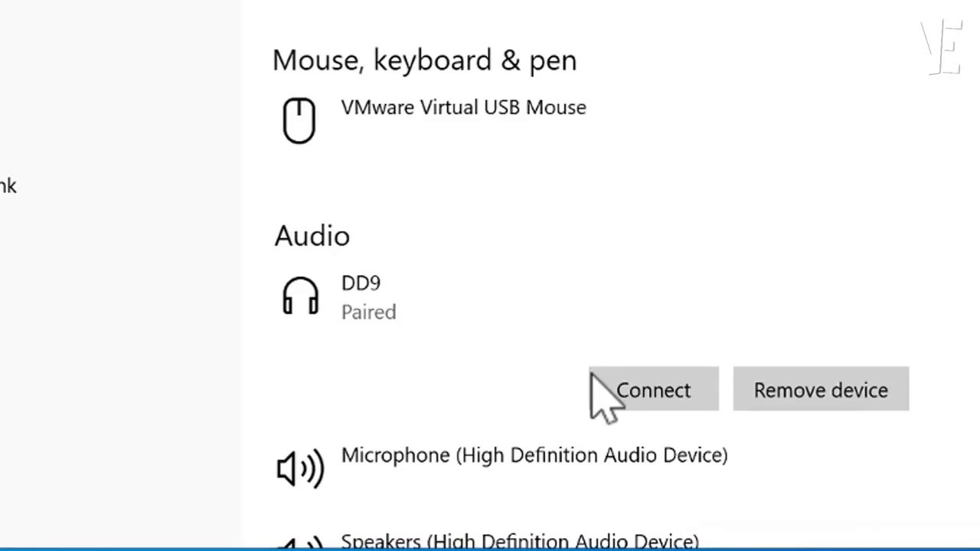Click the partially visible Speakers device icon

(x=300, y=543)
